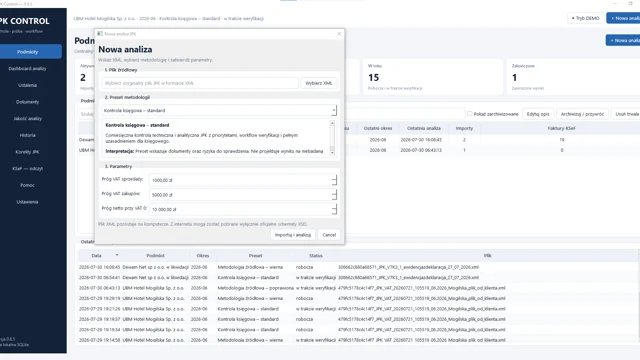The image size is (640, 360).
Task: Click Nowa analiza button beside Podmioty heading
Action: point(623,40)
